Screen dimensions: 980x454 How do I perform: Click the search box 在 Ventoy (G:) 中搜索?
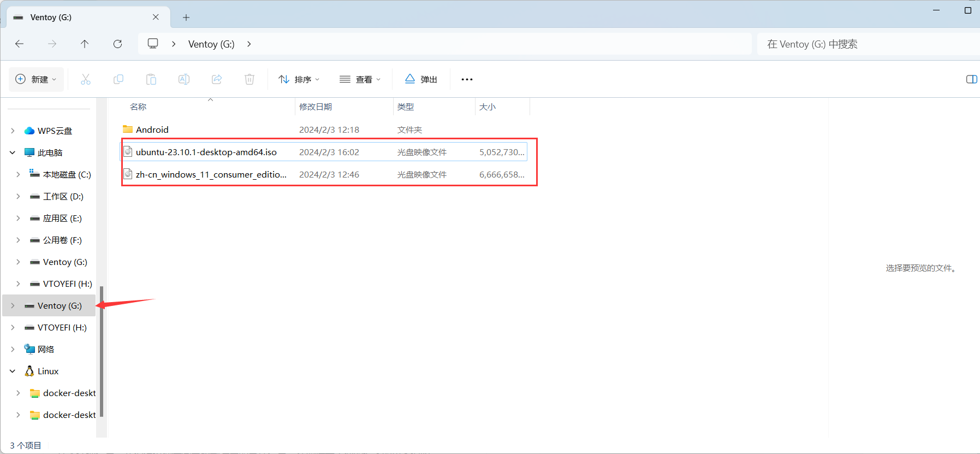(x=868, y=44)
